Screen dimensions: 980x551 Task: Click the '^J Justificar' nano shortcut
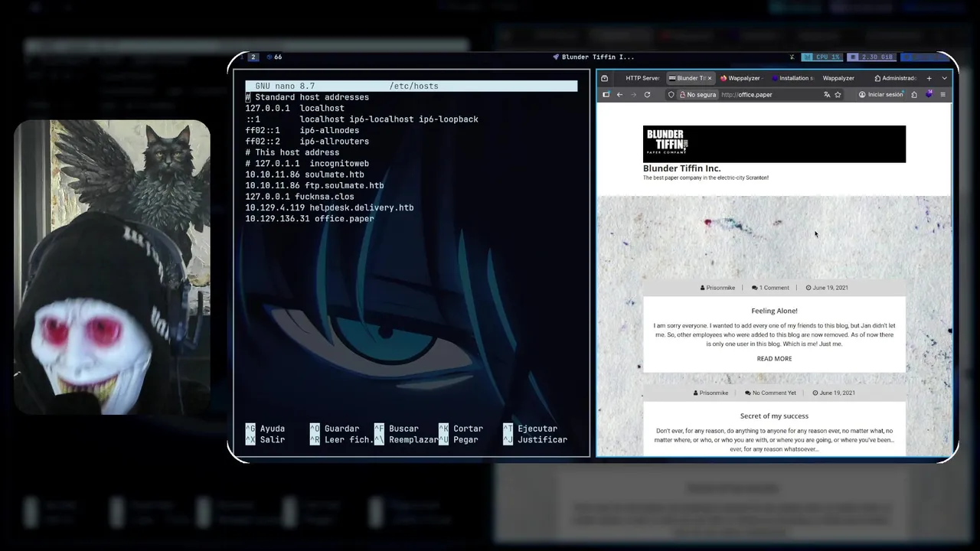click(535, 439)
